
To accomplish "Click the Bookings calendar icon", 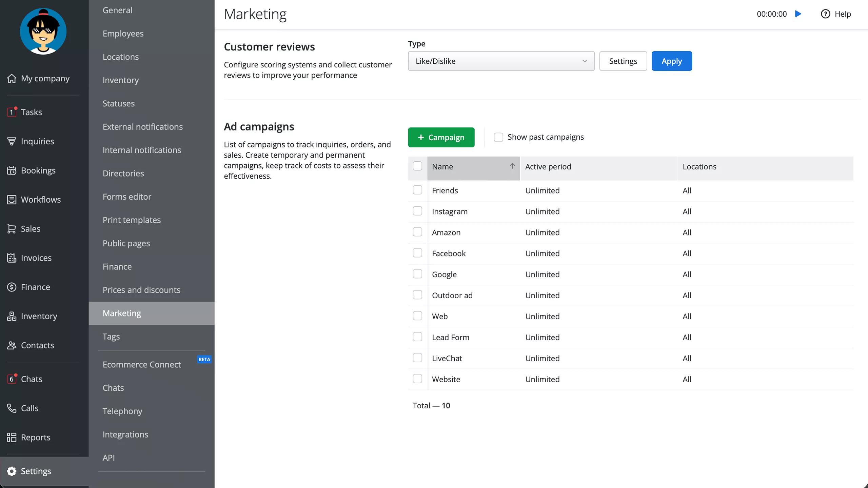I will click(12, 170).
